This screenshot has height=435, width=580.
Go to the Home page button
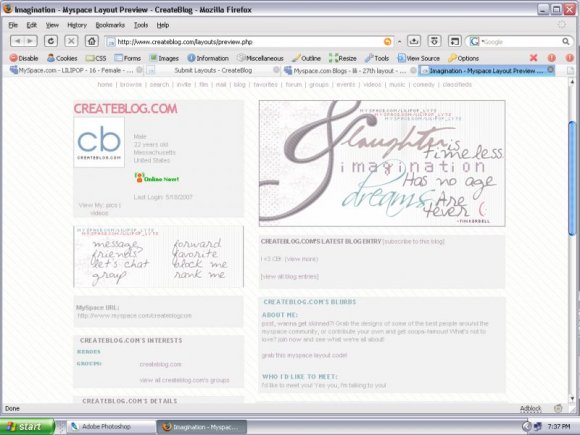coord(91,41)
